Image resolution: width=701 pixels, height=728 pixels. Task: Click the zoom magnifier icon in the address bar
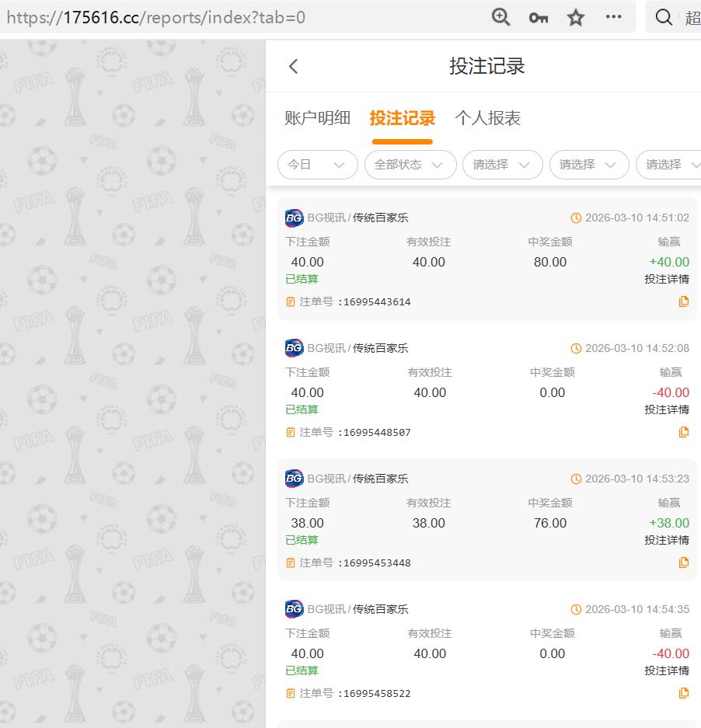click(x=500, y=16)
